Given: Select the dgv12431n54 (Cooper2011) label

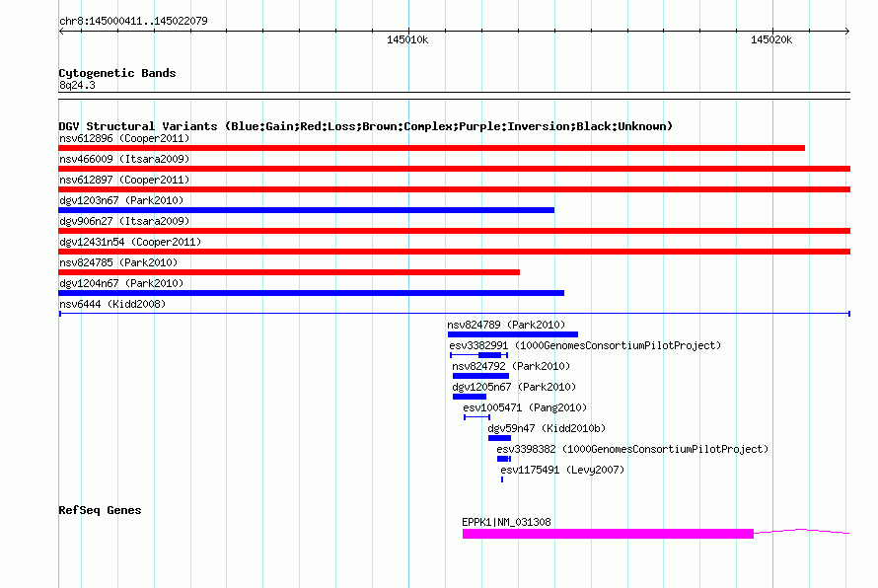Looking at the screenshot, I should (x=130, y=242).
